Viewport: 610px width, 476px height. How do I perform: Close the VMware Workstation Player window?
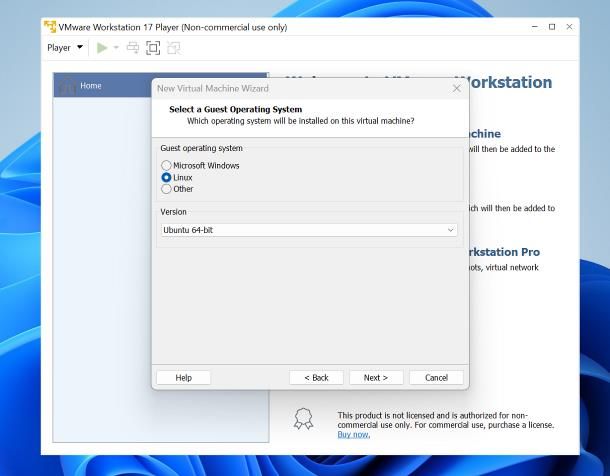569,27
